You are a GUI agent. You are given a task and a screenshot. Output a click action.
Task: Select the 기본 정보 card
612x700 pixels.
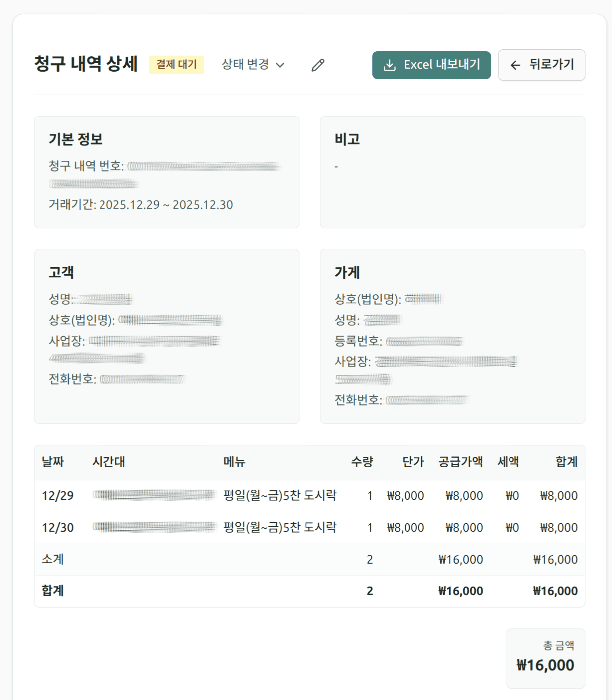(167, 172)
